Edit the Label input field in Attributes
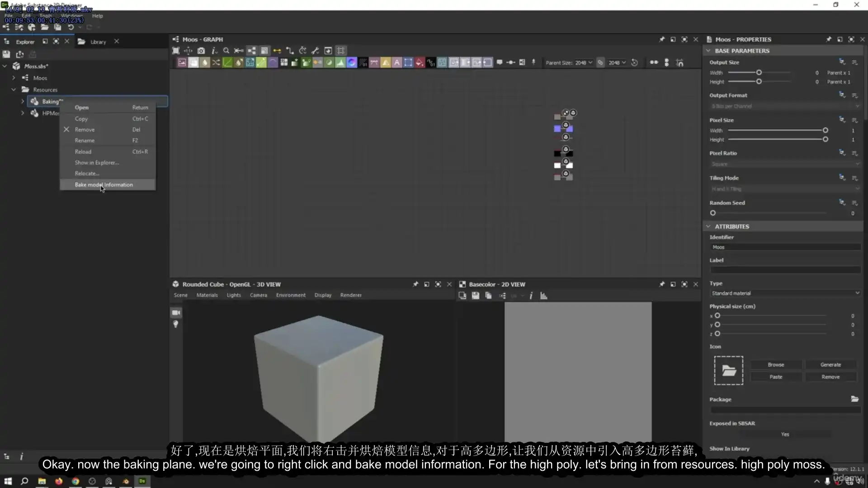868x488 pixels. (x=785, y=270)
